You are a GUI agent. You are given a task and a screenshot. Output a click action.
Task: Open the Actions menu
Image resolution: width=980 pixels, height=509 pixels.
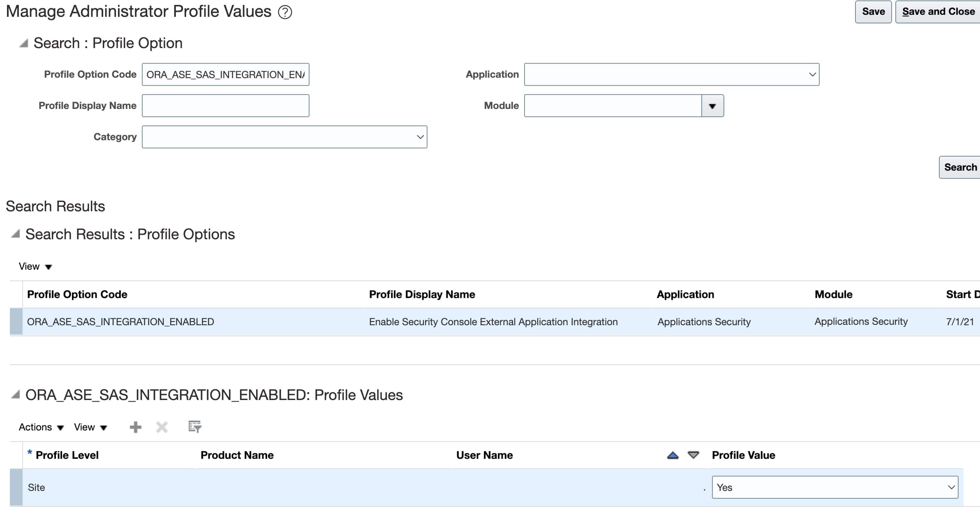pyautogui.click(x=40, y=427)
